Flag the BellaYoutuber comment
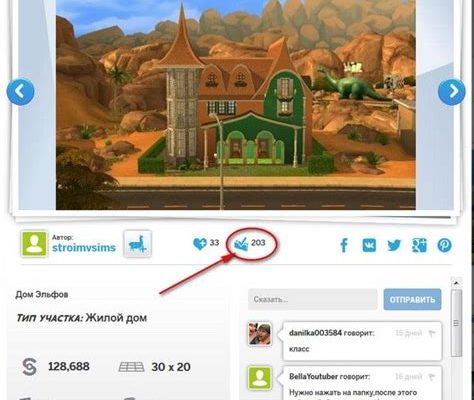This screenshot has width=474, height=400. [x=432, y=377]
